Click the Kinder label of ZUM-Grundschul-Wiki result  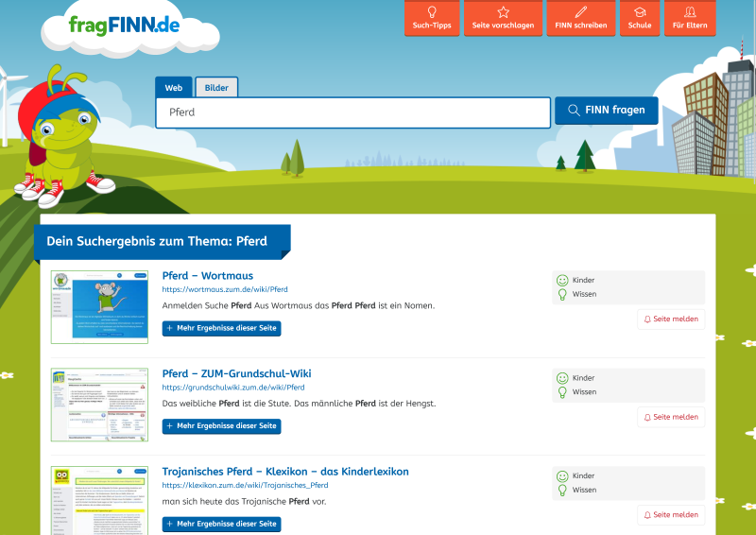583,378
